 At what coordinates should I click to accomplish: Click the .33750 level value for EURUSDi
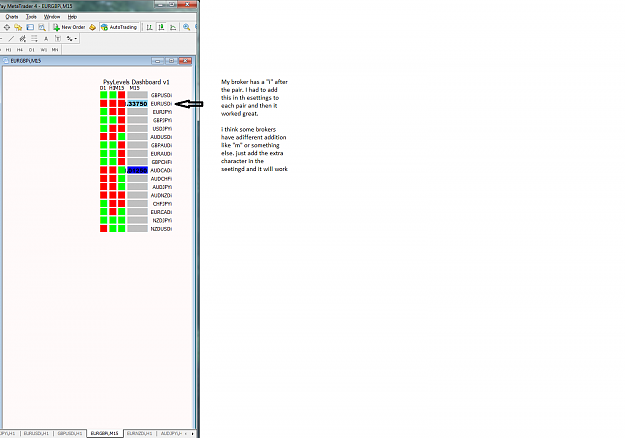(x=137, y=104)
